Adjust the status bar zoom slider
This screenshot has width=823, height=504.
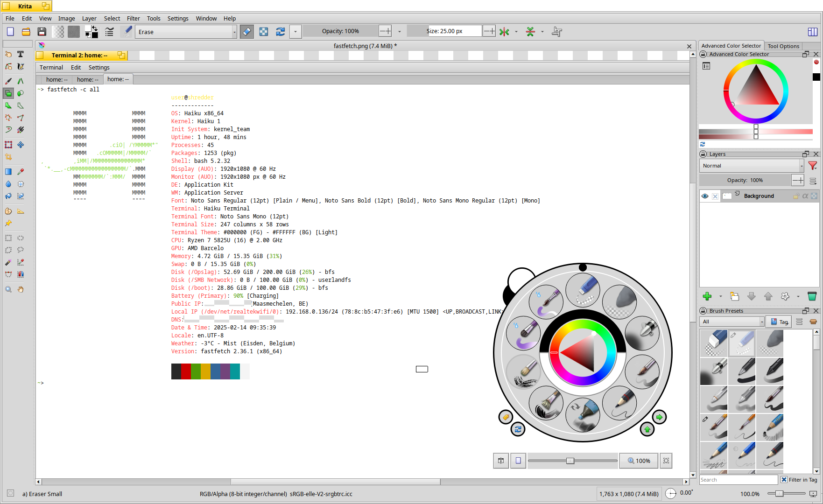[787, 494]
